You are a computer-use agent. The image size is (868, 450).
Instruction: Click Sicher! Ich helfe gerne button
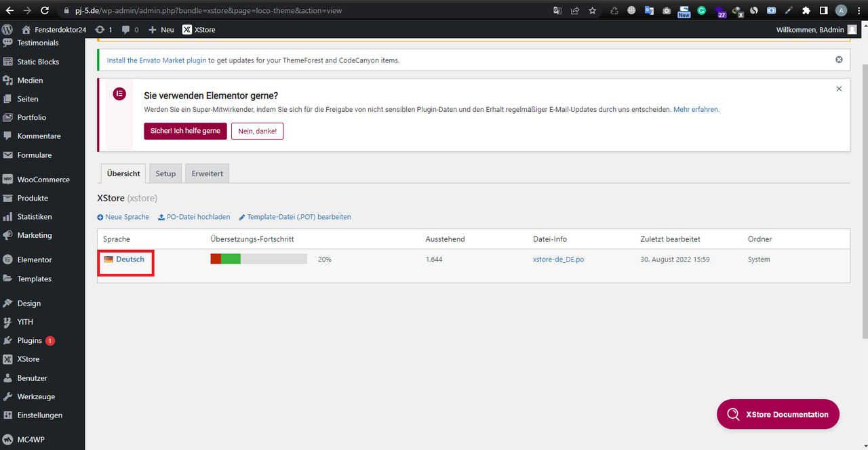185,131
